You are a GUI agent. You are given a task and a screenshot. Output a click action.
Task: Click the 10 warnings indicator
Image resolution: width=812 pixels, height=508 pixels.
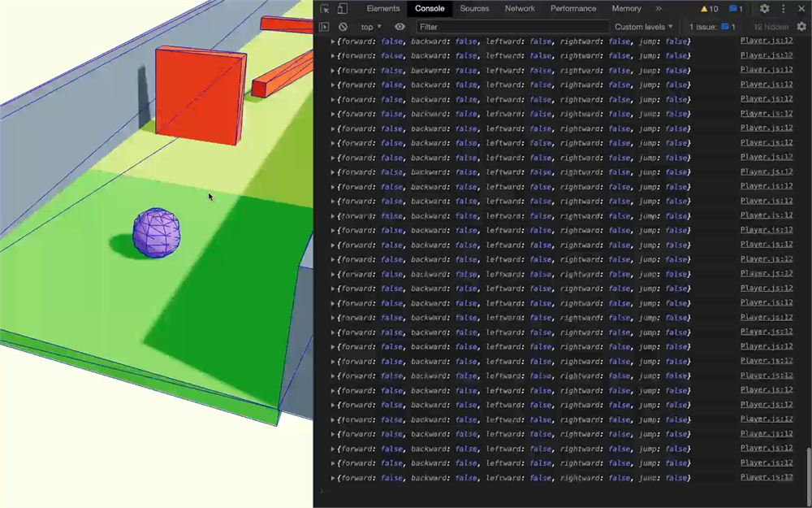pyautogui.click(x=709, y=9)
